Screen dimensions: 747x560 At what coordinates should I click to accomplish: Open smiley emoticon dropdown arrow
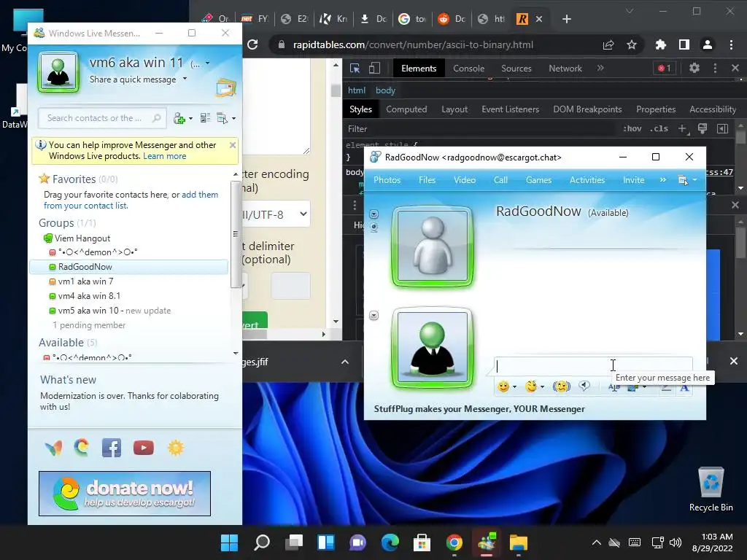[x=514, y=387]
